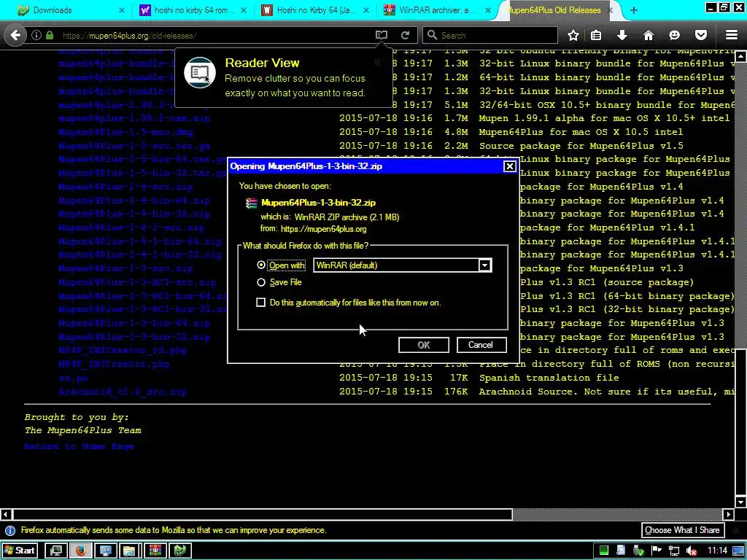
Task: Open site information icon in address bar
Action: tap(36, 35)
